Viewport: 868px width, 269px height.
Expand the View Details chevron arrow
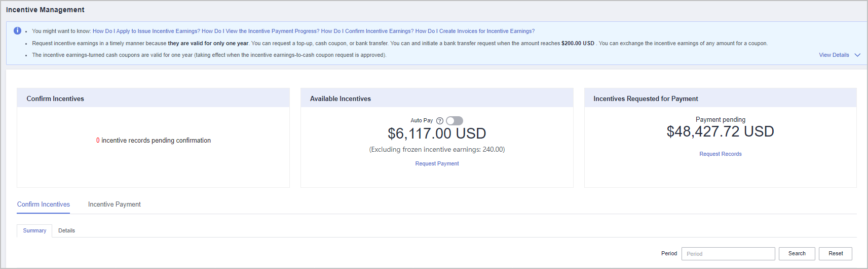[x=857, y=55]
